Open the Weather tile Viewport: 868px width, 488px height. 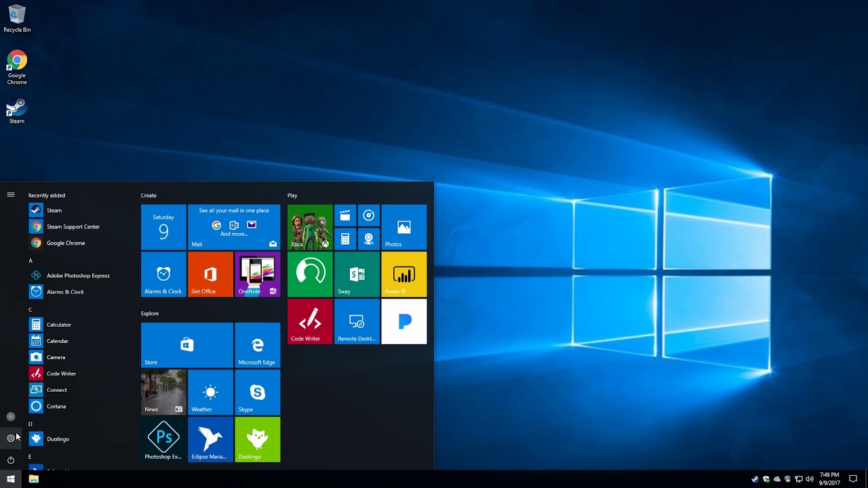210,392
